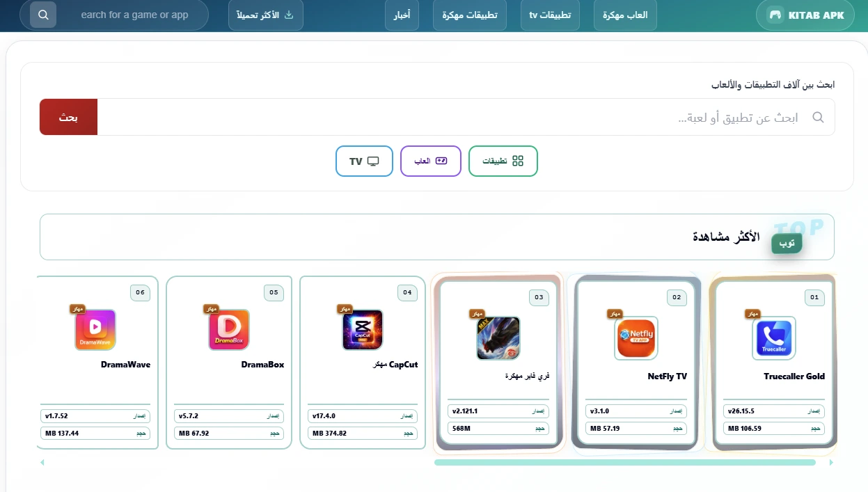Viewport: 868px width, 492px height.
Task: Select the Free Fire game icon
Action: (x=498, y=338)
